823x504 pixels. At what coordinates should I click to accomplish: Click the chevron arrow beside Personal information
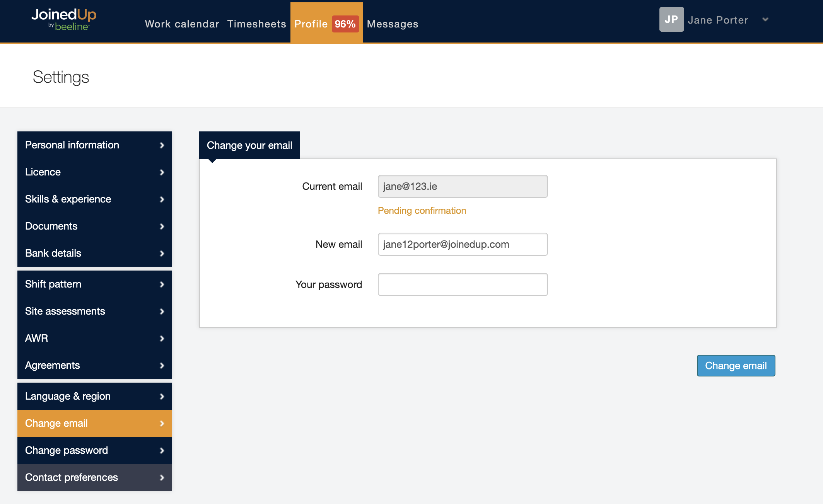click(162, 145)
